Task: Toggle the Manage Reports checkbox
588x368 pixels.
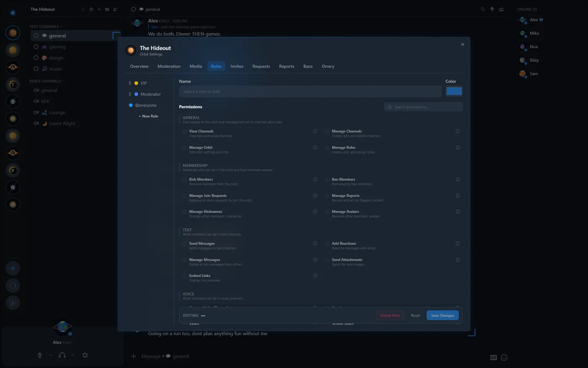Action: pos(327,196)
